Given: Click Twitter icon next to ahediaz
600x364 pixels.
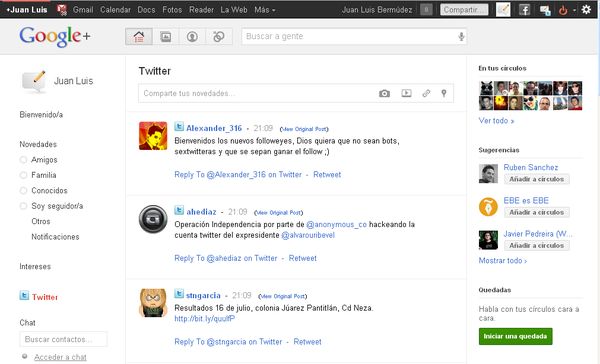Looking at the screenshot, I should point(179,210).
